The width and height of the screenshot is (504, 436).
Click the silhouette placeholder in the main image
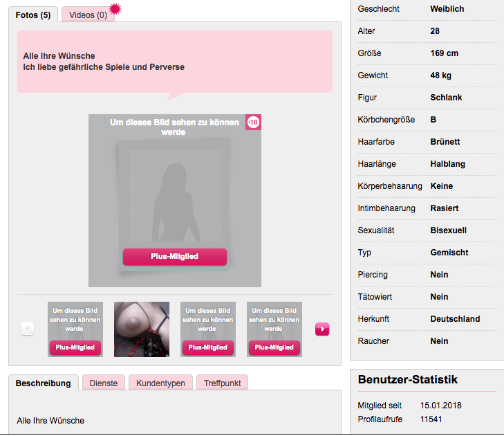(175, 202)
